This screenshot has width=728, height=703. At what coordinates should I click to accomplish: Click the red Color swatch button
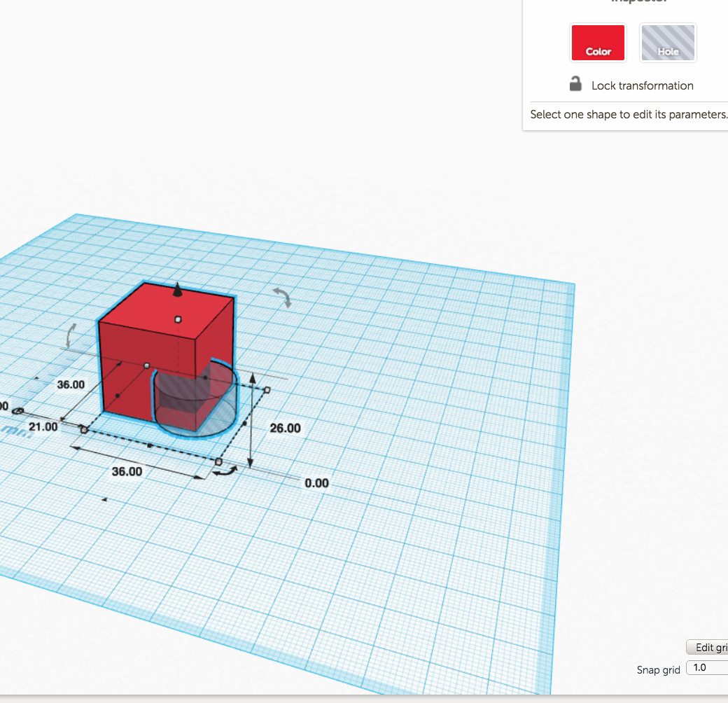pos(598,43)
